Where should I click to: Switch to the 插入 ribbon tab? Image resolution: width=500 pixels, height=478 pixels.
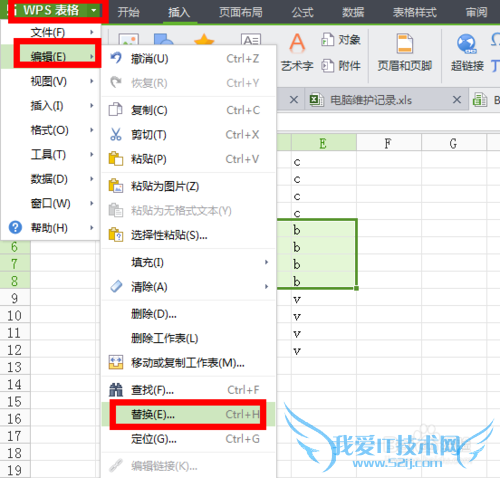[x=179, y=12]
